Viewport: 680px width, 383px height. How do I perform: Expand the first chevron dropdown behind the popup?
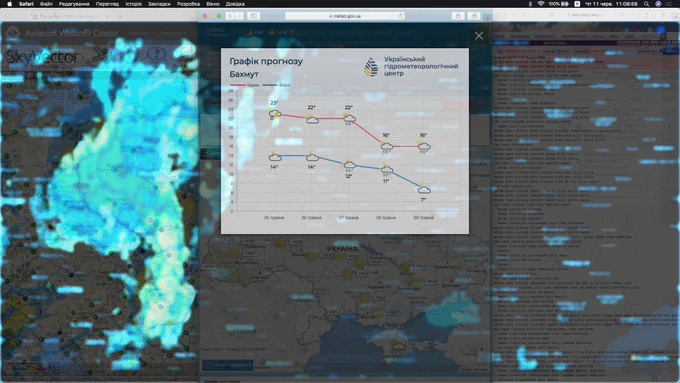481,56
